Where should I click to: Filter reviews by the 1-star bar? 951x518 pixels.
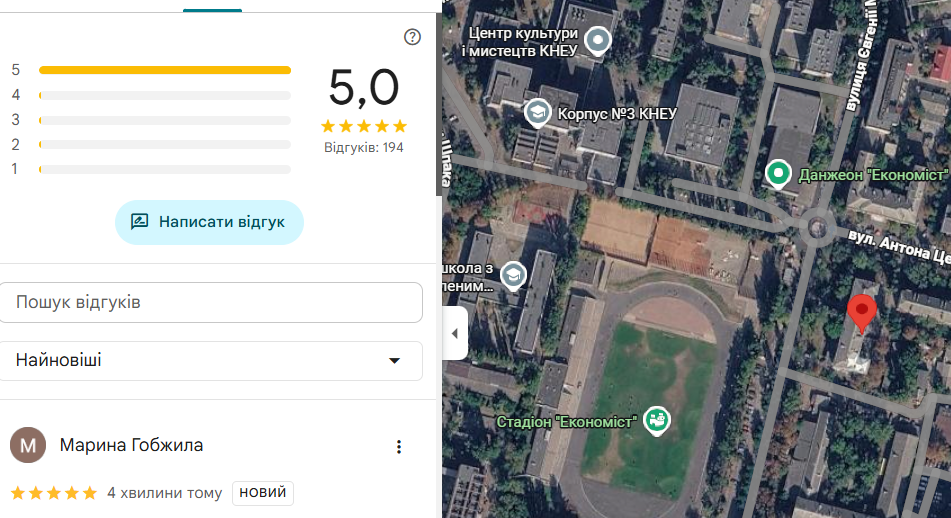[165, 169]
